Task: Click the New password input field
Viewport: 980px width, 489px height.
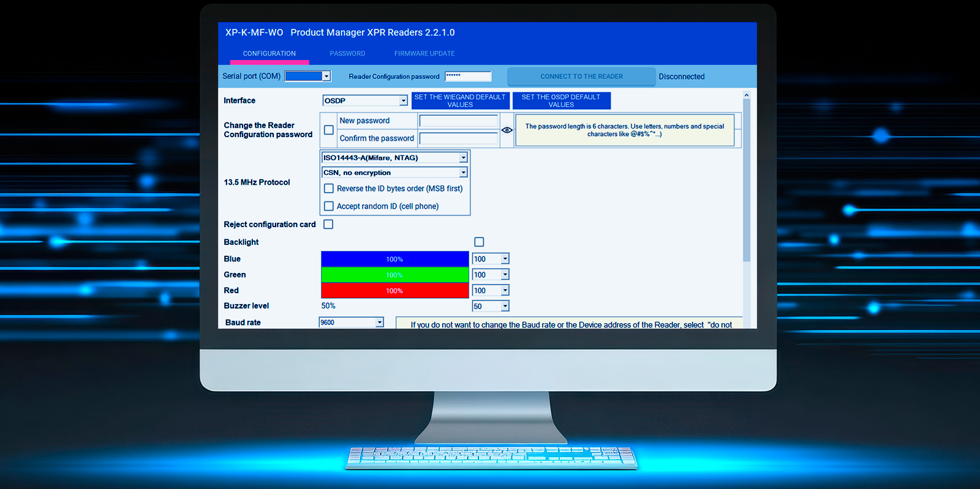Action: point(458,121)
